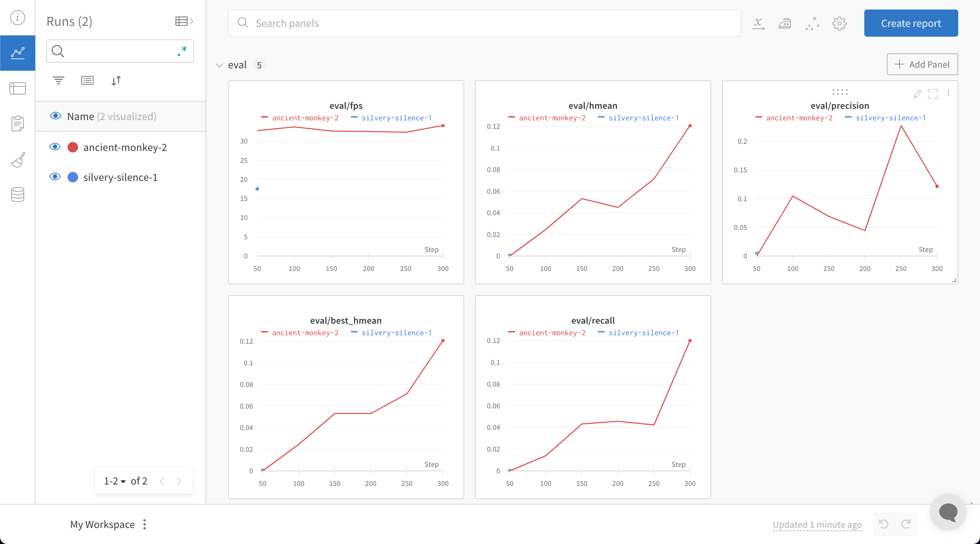Screen dimensions: 980x544
Task: Collapse the eval panel section
Action: click(219, 65)
